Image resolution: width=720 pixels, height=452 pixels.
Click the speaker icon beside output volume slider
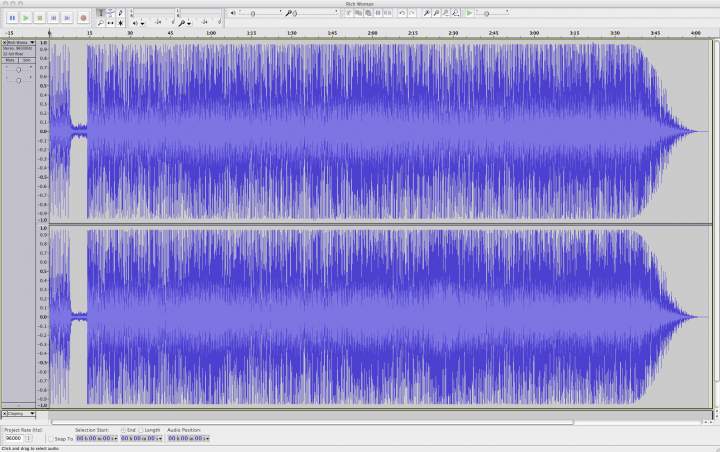coord(233,13)
